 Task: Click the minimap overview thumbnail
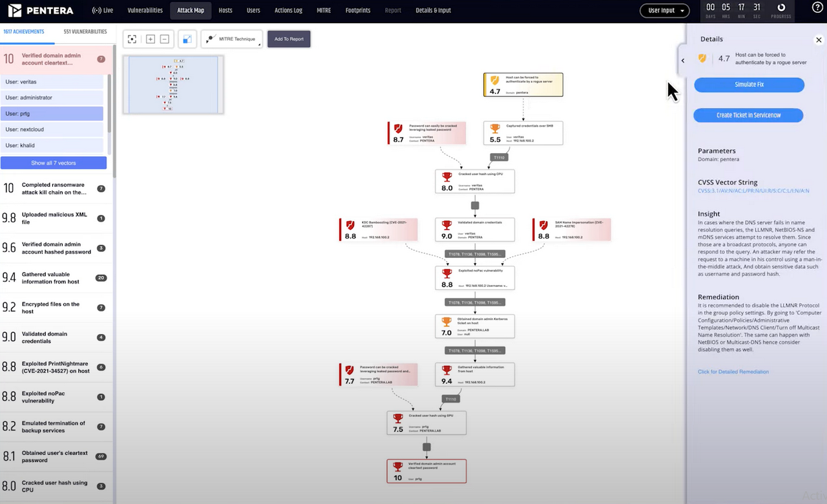[173, 84]
